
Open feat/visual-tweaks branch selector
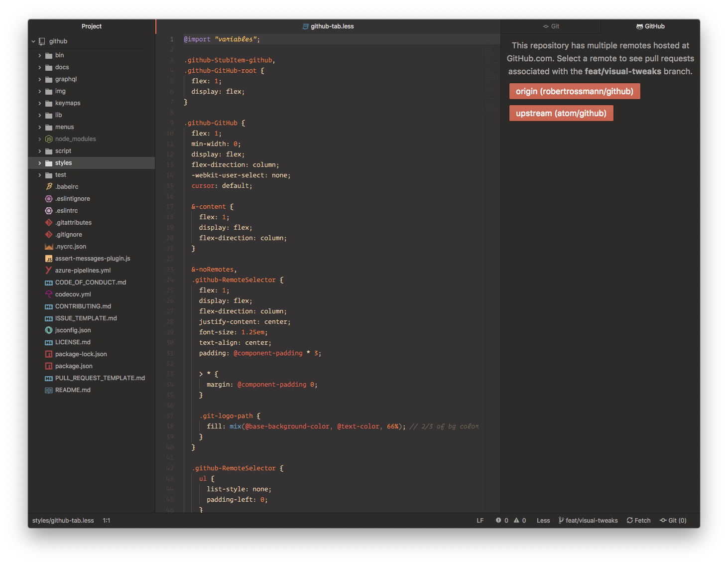pyautogui.click(x=588, y=520)
